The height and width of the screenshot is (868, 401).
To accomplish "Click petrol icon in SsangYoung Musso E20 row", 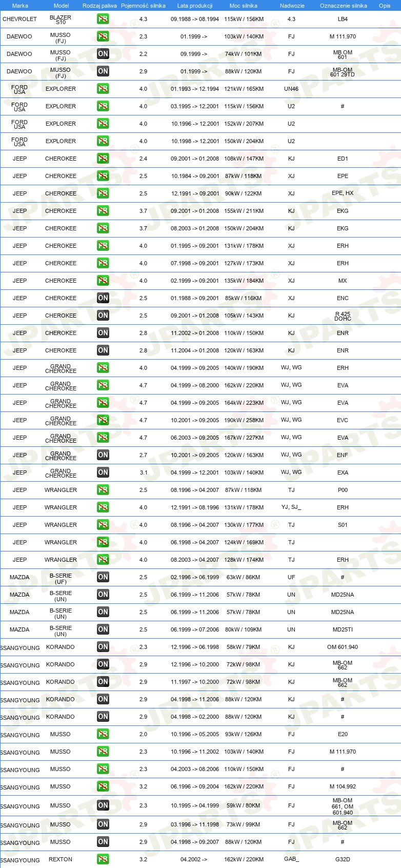I will [x=103, y=734].
